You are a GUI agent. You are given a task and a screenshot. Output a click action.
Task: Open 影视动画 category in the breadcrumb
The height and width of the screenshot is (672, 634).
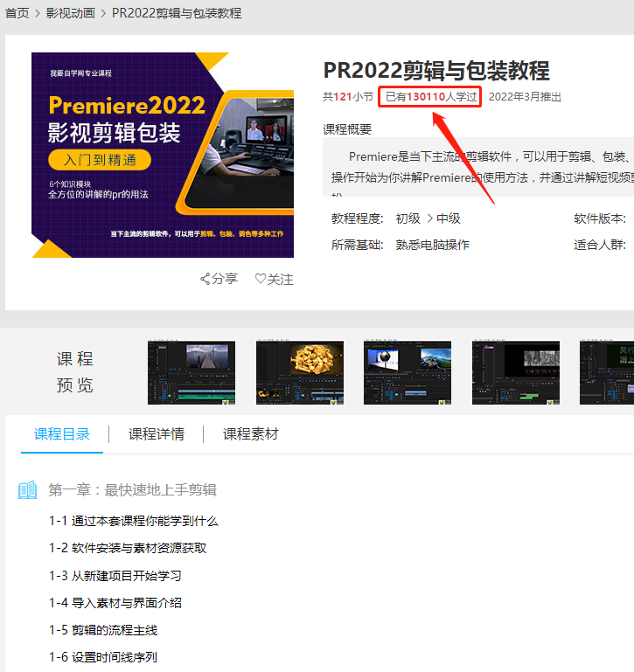(x=70, y=13)
